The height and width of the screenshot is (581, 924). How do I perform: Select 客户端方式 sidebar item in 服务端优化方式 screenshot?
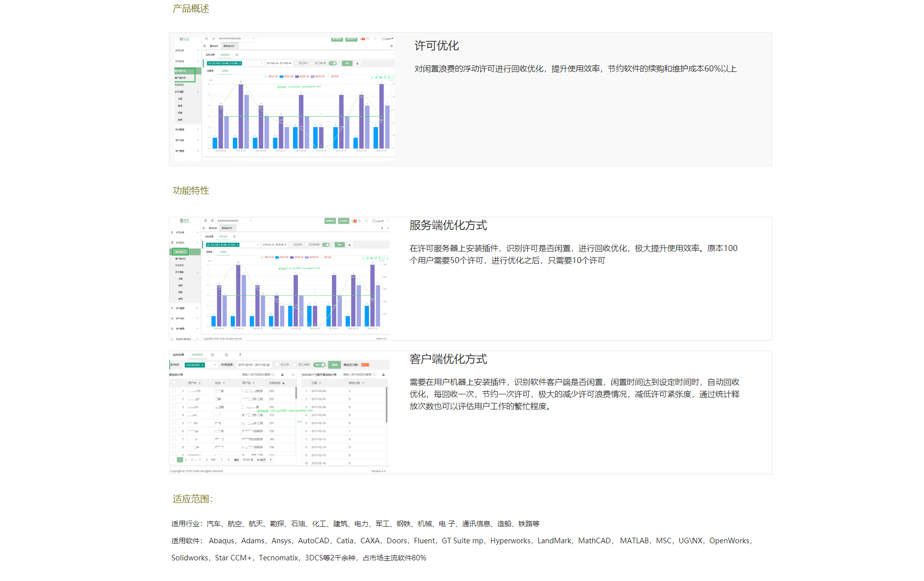[180, 259]
